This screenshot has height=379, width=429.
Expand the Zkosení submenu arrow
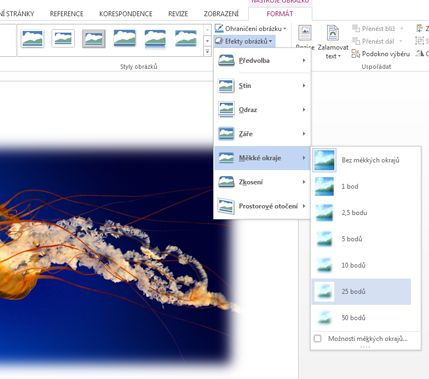[304, 182]
